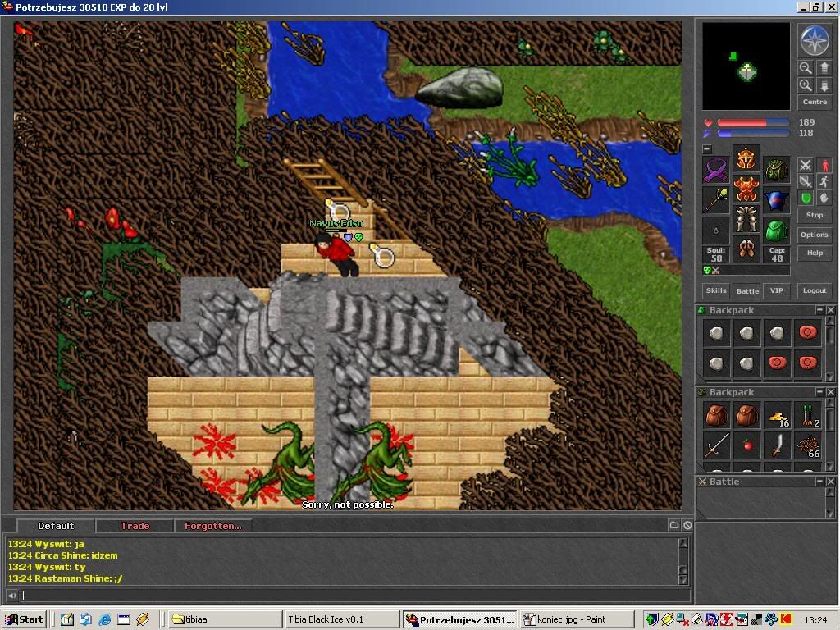The image size is (840, 630).
Task: Zoom out the minimap
Action: point(806,68)
